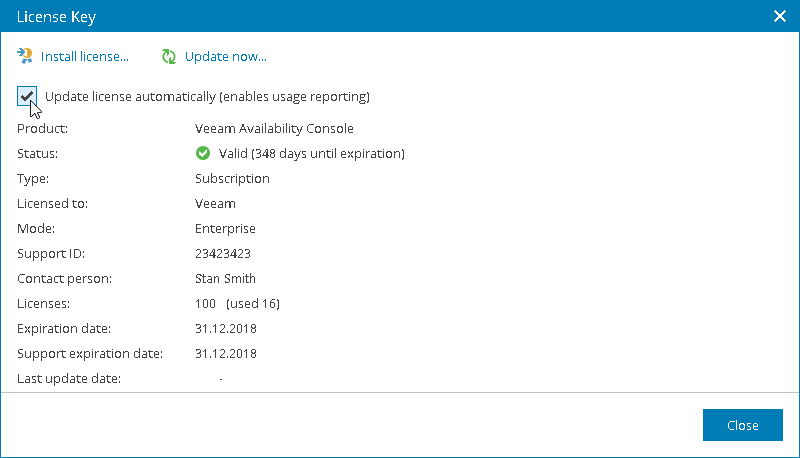Click the product name Veeam Availability Console
Screen dimensions: 800x458
click(274, 129)
